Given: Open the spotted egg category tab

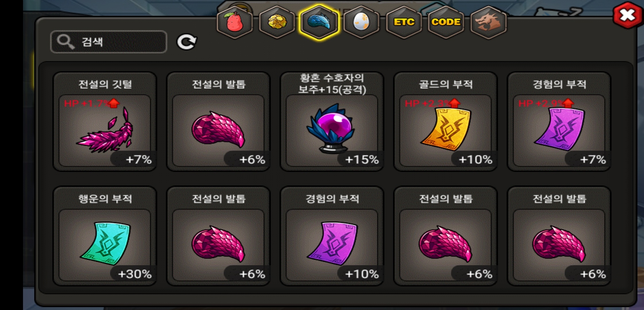Looking at the screenshot, I should pos(361,22).
